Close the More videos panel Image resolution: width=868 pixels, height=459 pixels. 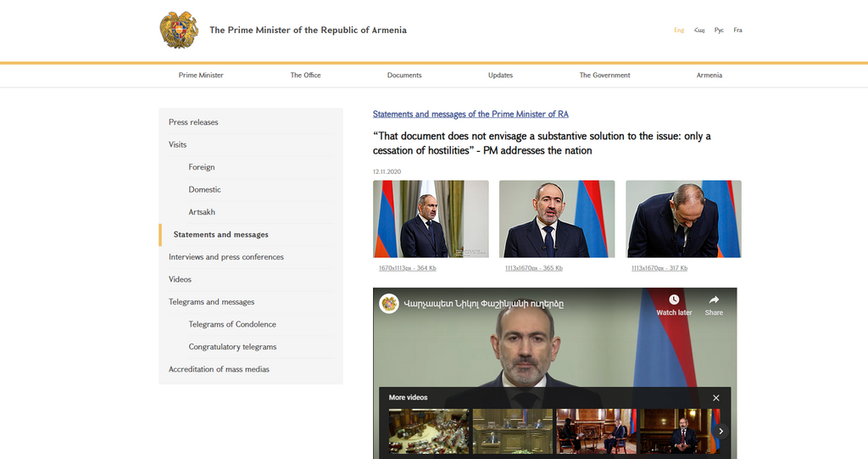click(x=715, y=398)
